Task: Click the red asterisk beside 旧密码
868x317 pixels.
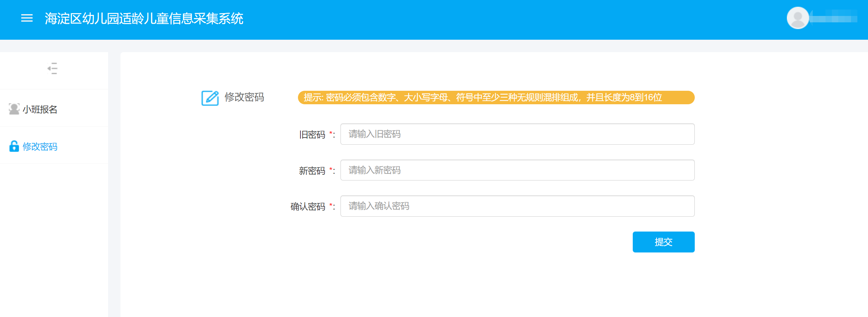Action: [x=331, y=133]
